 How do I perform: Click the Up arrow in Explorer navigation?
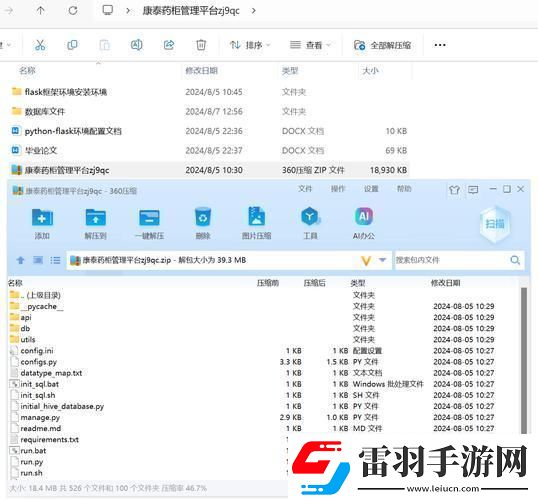pyautogui.click(x=40, y=11)
